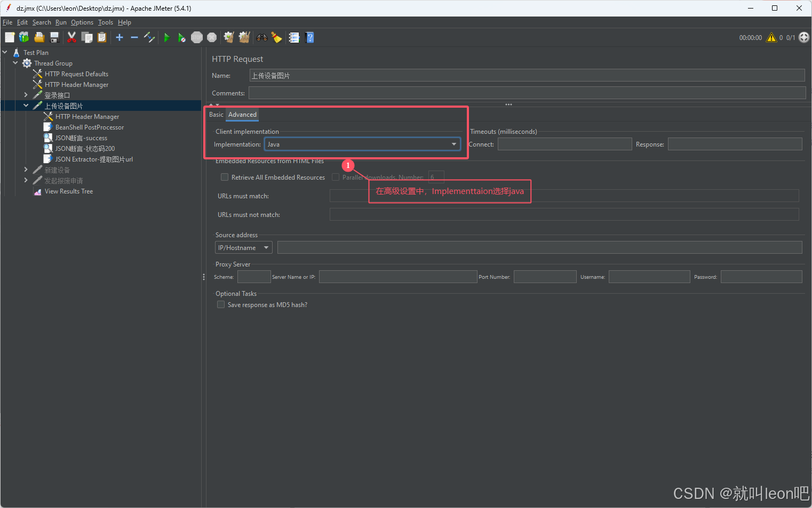The height and width of the screenshot is (508, 812).
Task: Click the proxy Server Name or IP field
Action: 398,277
